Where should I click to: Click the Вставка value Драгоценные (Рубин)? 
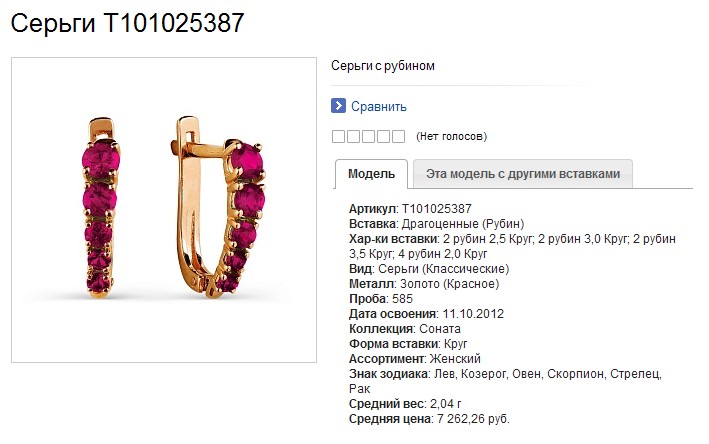pyautogui.click(x=463, y=224)
